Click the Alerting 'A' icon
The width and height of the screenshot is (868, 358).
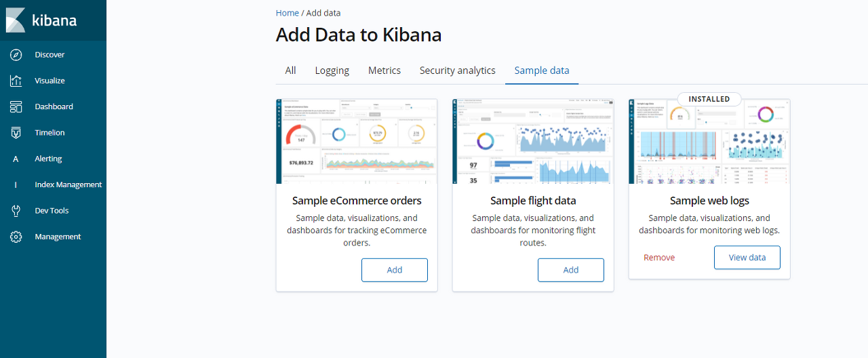pos(16,159)
